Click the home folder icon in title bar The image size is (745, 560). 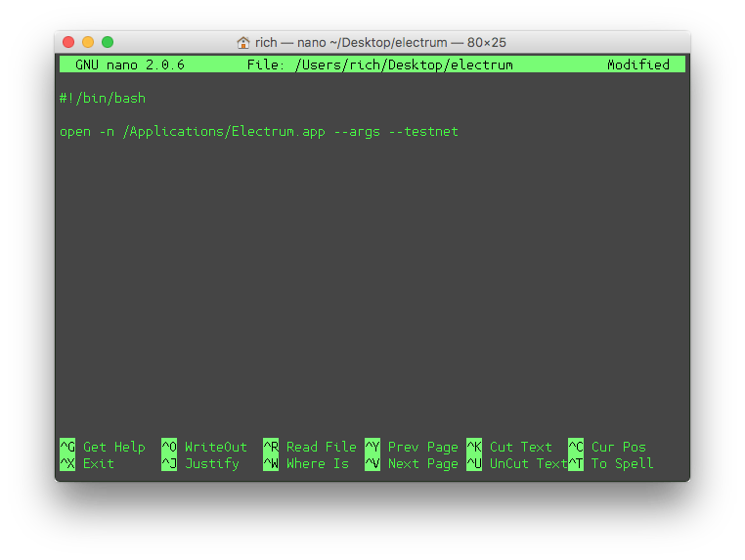click(243, 43)
